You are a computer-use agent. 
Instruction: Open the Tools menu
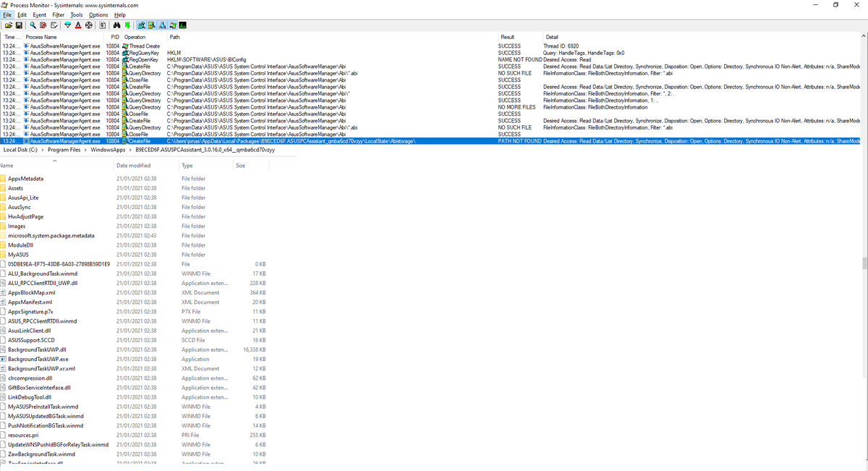pyautogui.click(x=77, y=14)
